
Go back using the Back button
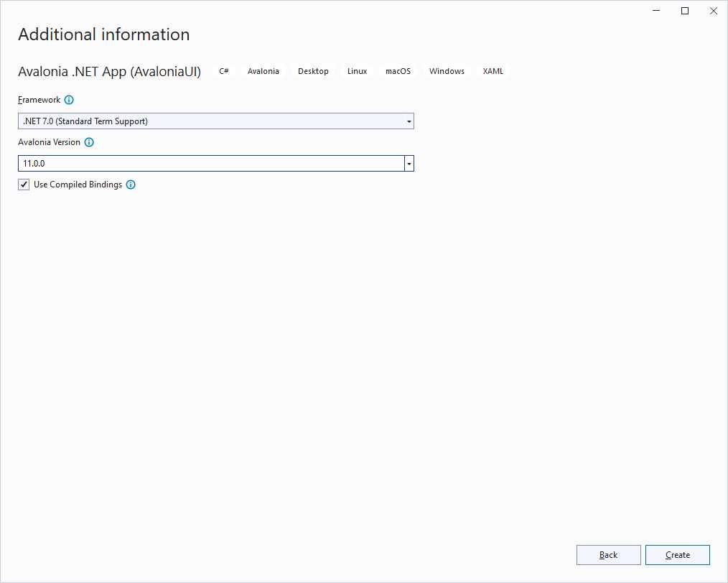point(608,554)
